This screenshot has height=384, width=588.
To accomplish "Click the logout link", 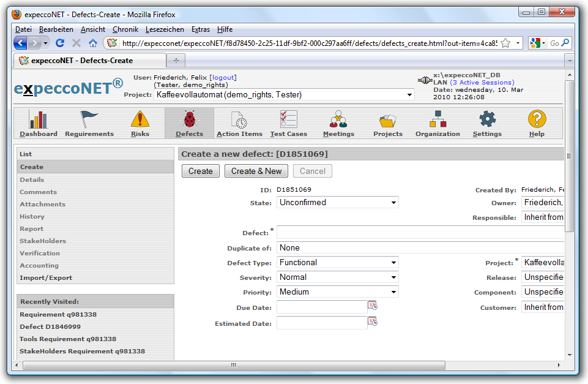I will click(x=223, y=78).
